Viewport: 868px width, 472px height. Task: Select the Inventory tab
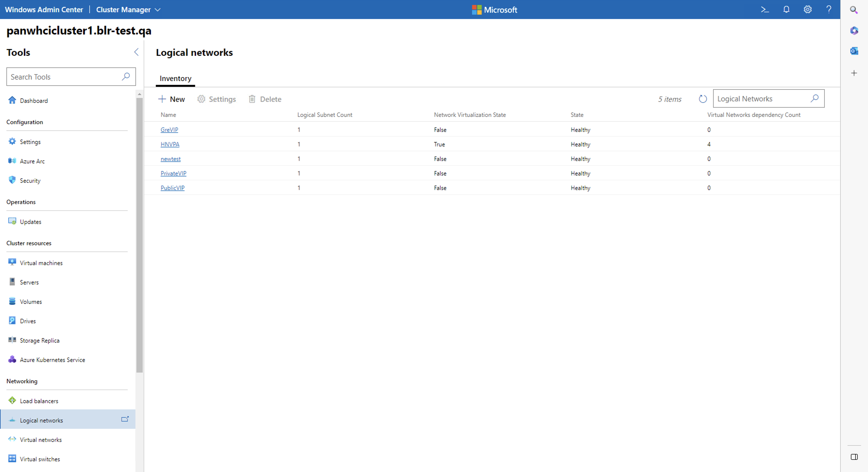pyautogui.click(x=175, y=79)
